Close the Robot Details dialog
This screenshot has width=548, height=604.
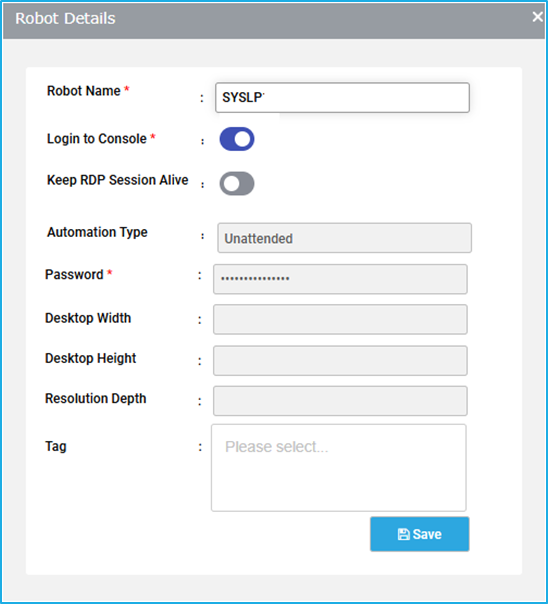537,17
